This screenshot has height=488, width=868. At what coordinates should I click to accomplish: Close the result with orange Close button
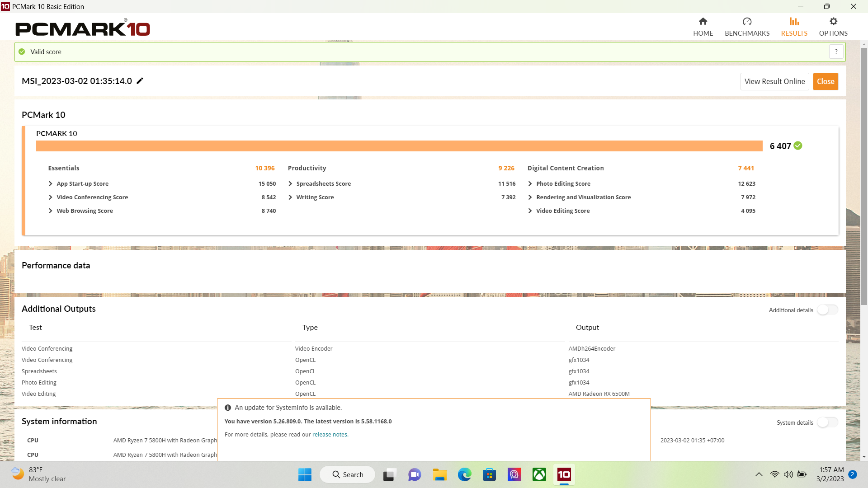[x=826, y=81]
